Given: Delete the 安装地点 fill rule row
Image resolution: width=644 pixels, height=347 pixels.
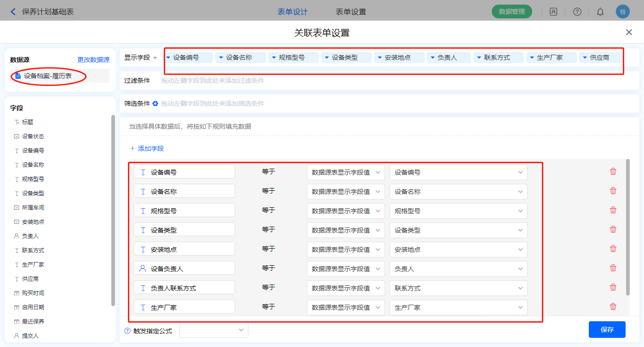Looking at the screenshot, I should 613,249.
